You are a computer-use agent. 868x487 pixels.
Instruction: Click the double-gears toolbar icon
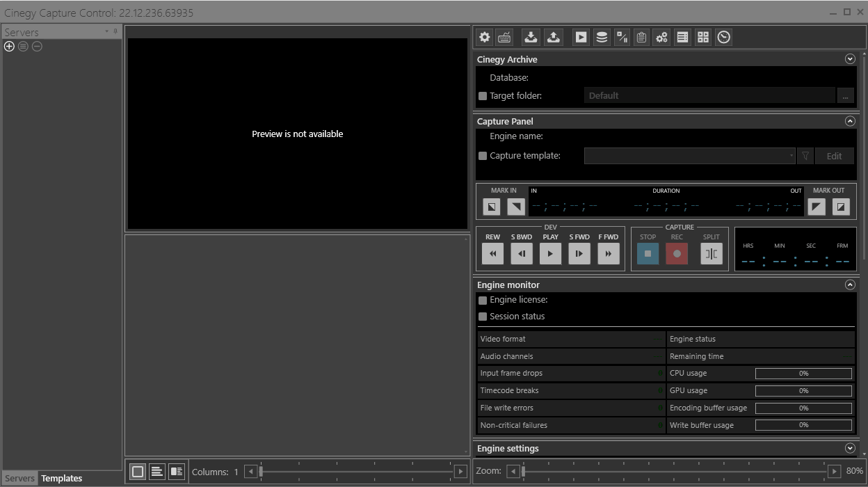[661, 38]
